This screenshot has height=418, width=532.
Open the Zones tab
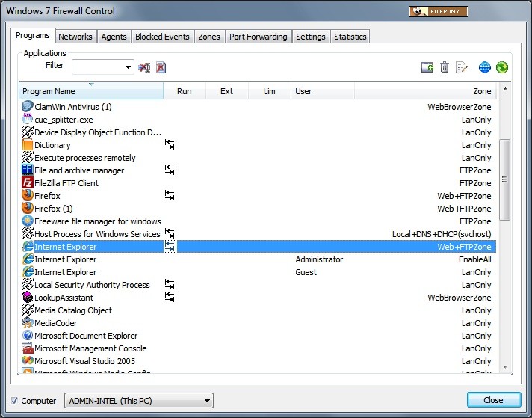[209, 37]
